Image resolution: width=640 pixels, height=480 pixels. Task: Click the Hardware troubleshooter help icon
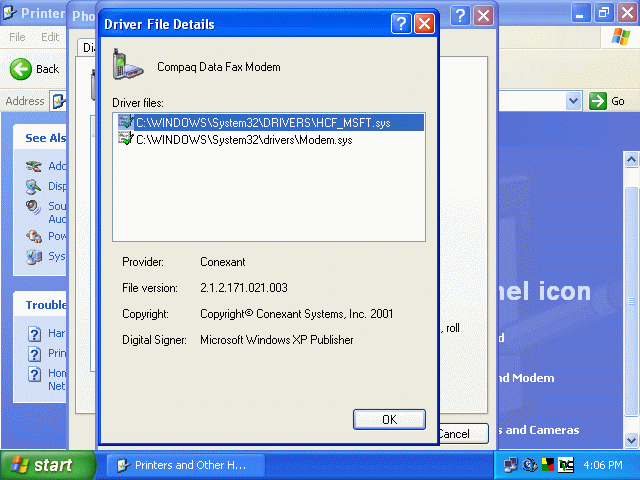[35, 333]
